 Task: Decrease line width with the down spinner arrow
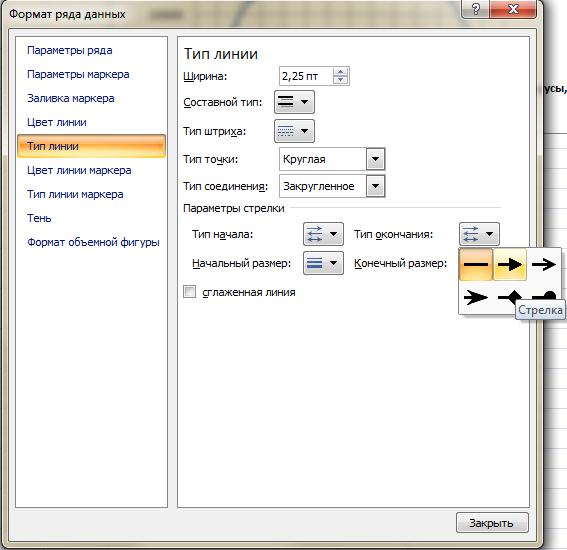pyautogui.click(x=340, y=80)
